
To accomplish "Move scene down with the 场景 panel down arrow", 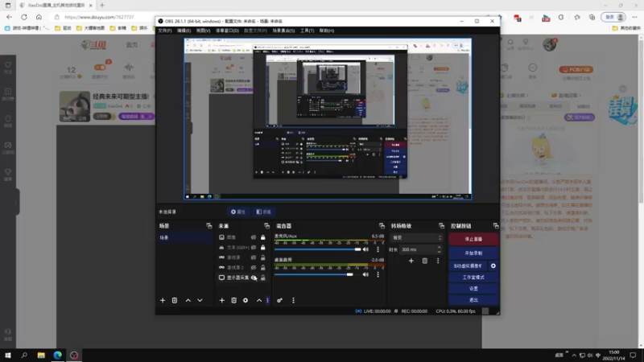I will pos(200,300).
